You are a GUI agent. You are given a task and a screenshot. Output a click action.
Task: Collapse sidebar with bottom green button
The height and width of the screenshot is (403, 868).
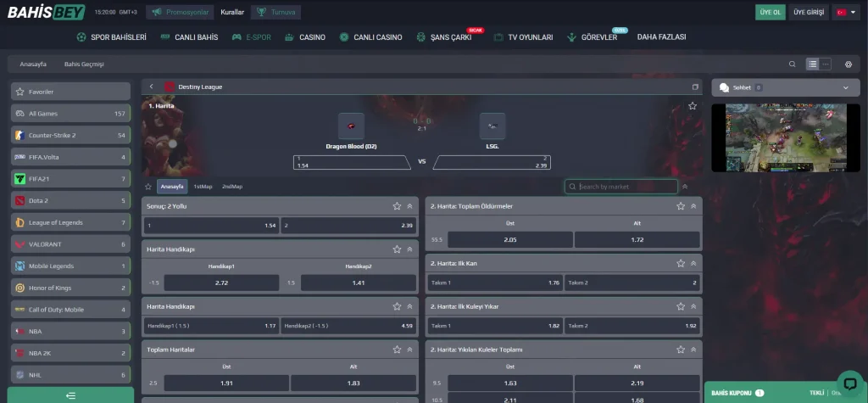[x=71, y=395]
